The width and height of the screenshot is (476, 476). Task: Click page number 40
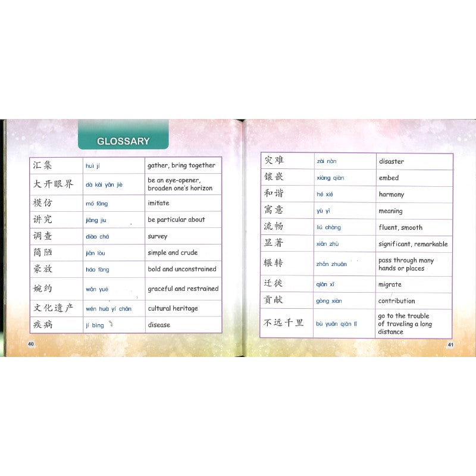tap(29, 343)
